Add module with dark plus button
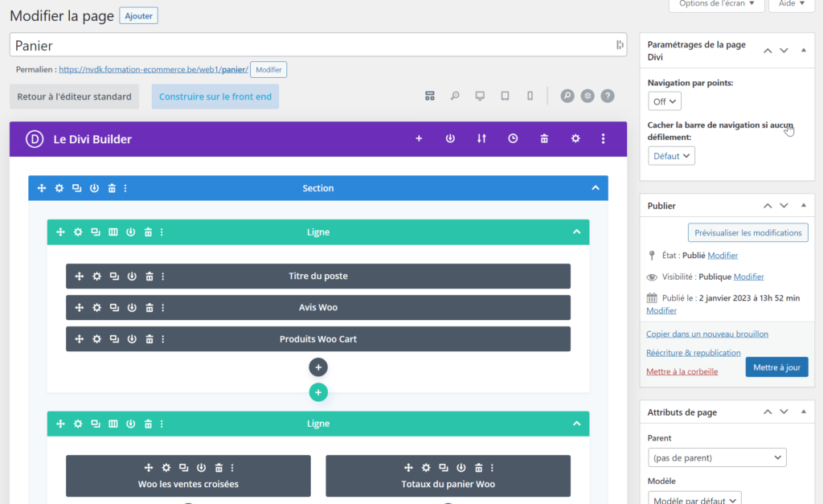823x504 pixels. pos(318,367)
